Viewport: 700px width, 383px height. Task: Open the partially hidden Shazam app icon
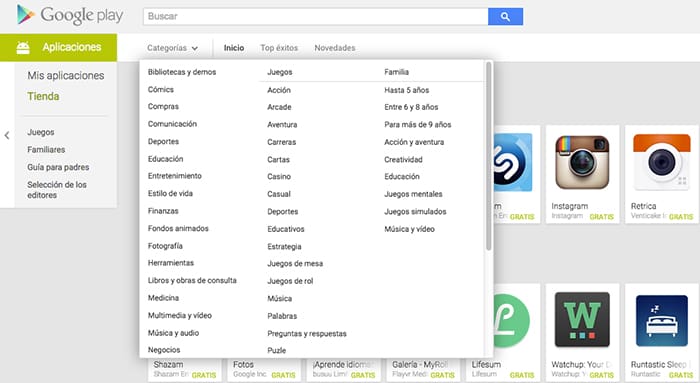click(x=513, y=162)
